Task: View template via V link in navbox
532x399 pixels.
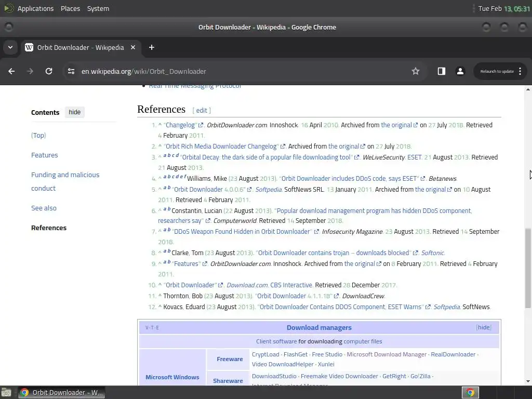Action: [147, 328]
